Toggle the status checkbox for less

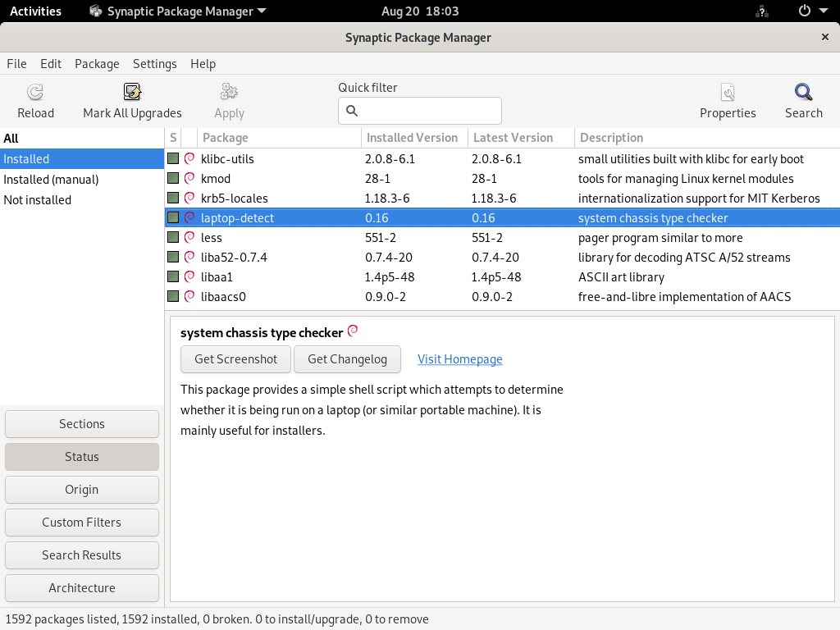(x=172, y=237)
